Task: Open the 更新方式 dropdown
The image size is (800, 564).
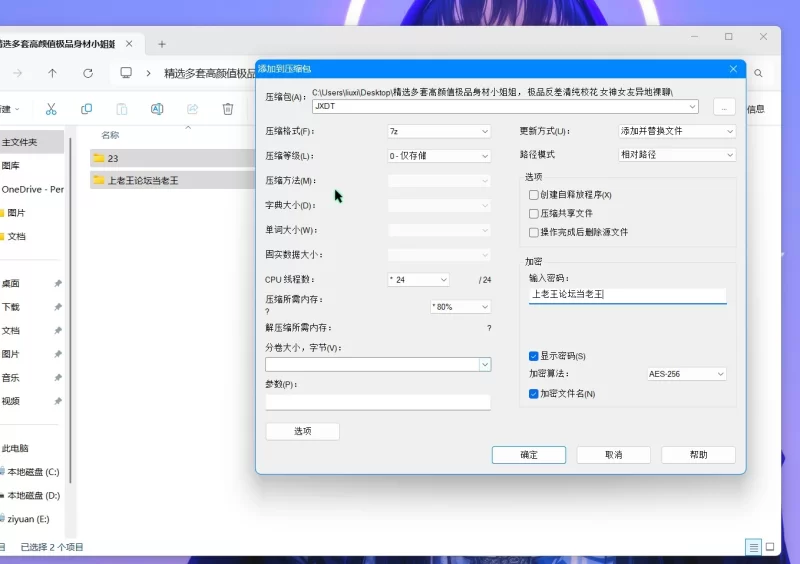Action: pyautogui.click(x=677, y=131)
